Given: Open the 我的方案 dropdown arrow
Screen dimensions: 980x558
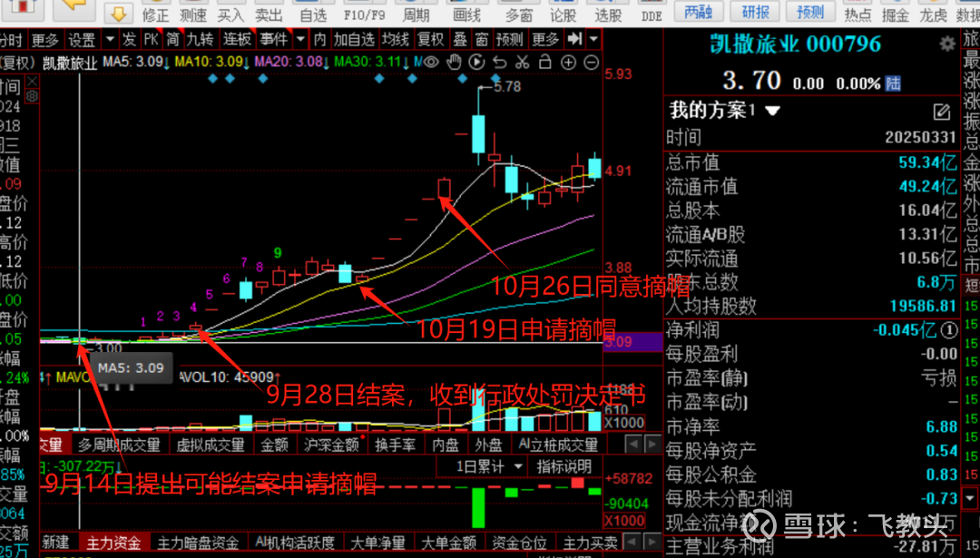Looking at the screenshot, I should (x=772, y=112).
